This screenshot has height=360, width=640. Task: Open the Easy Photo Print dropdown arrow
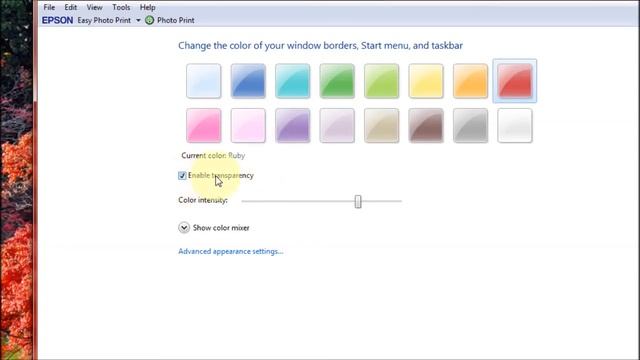(x=138, y=20)
